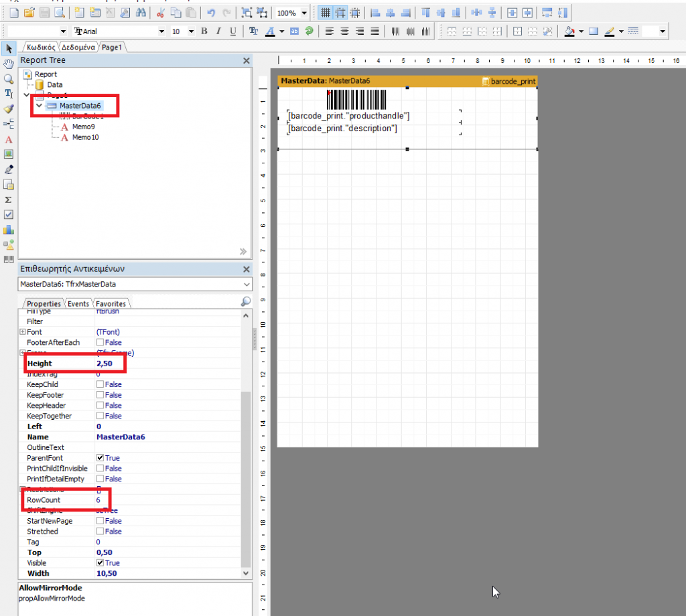Select the Hand tool in left toolbar

point(8,64)
